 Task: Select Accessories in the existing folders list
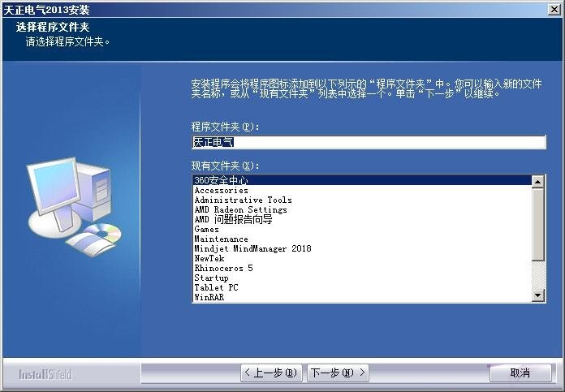coord(362,190)
